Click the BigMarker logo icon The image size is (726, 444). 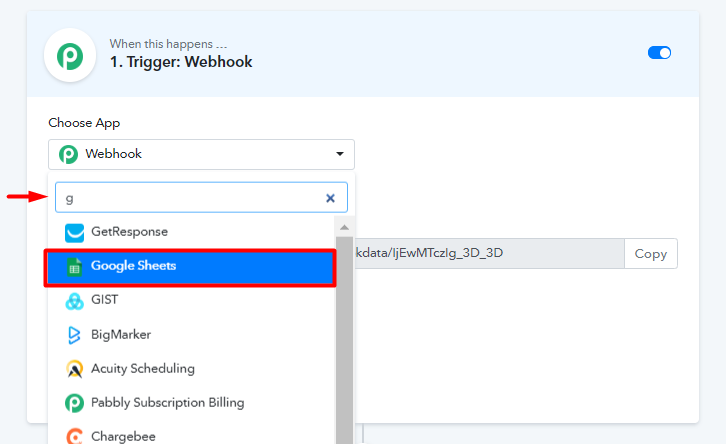click(x=74, y=335)
